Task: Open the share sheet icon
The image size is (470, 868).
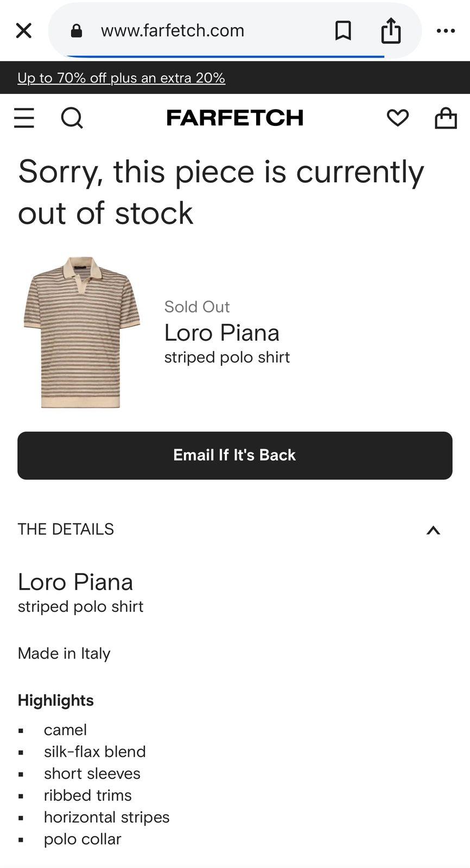Action: 391,30
